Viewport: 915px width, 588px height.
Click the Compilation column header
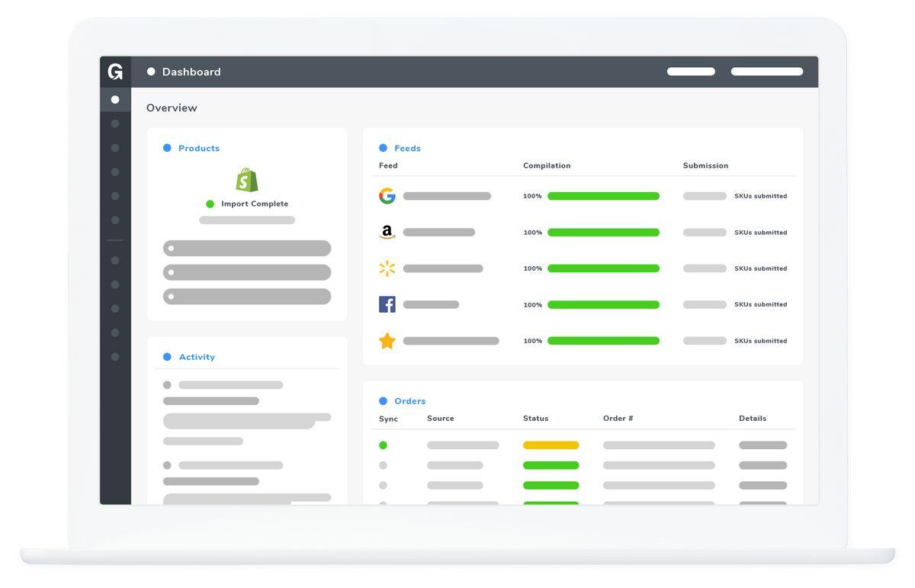click(547, 165)
